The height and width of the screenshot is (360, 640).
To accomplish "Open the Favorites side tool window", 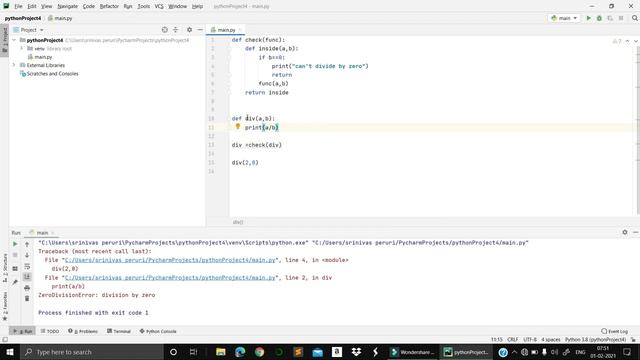I will tap(5, 306).
